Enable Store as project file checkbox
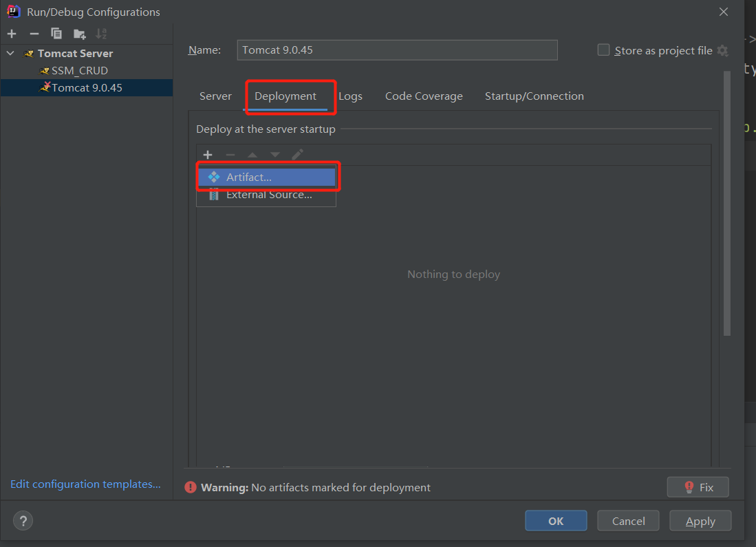Image resolution: width=756 pixels, height=547 pixels. [x=603, y=50]
